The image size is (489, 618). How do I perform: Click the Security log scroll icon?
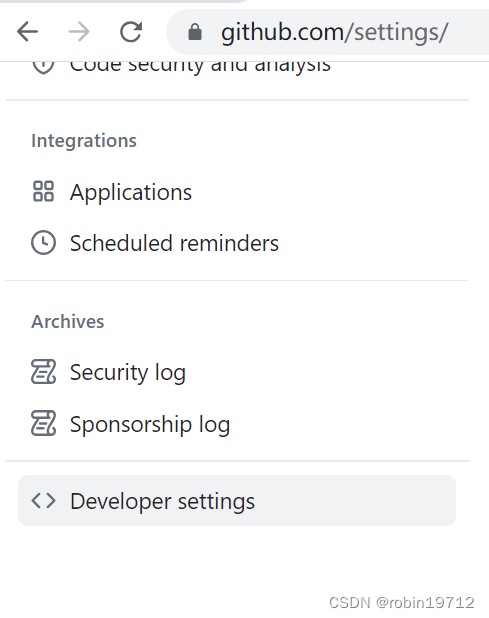pos(43,372)
